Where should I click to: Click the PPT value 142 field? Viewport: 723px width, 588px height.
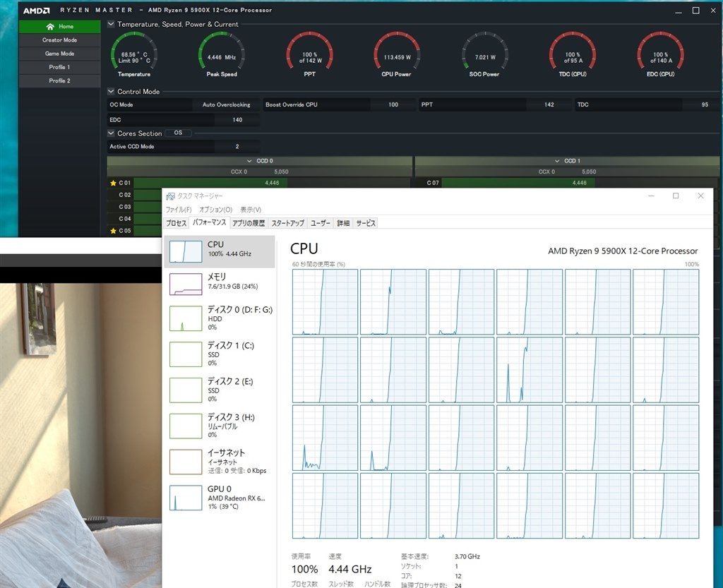pyautogui.click(x=549, y=104)
